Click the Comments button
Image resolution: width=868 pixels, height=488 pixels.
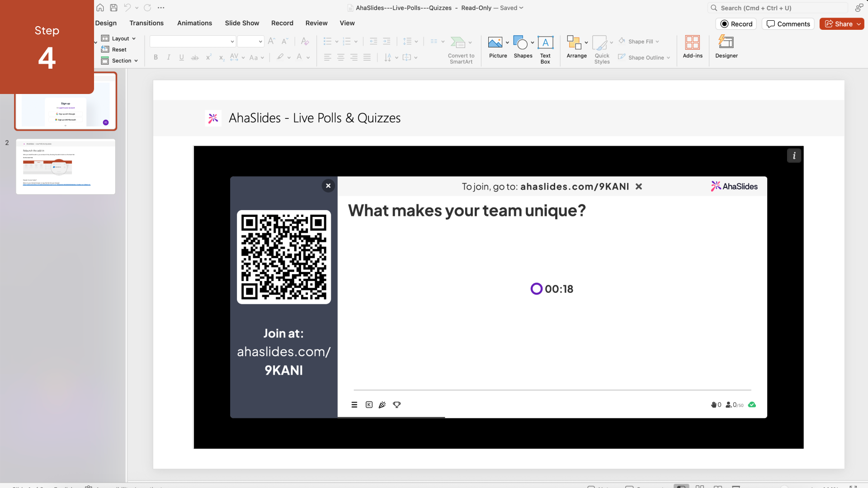pyautogui.click(x=788, y=24)
